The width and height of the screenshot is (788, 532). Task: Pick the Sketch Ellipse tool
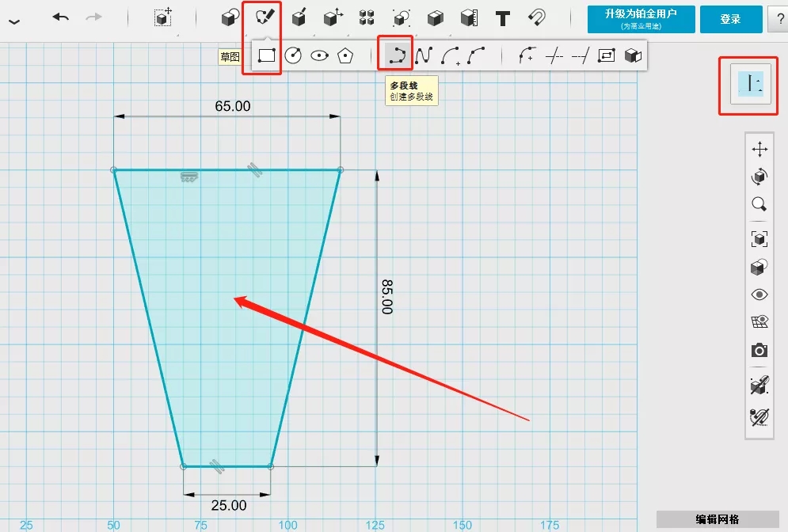(319, 55)
